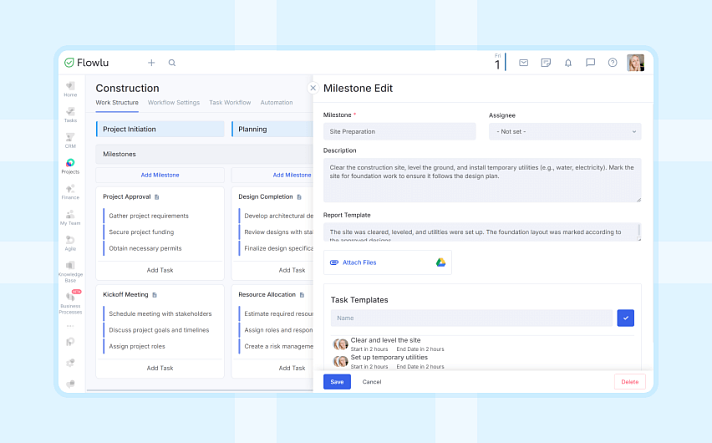Open task Assign project roles

point(137,346)
